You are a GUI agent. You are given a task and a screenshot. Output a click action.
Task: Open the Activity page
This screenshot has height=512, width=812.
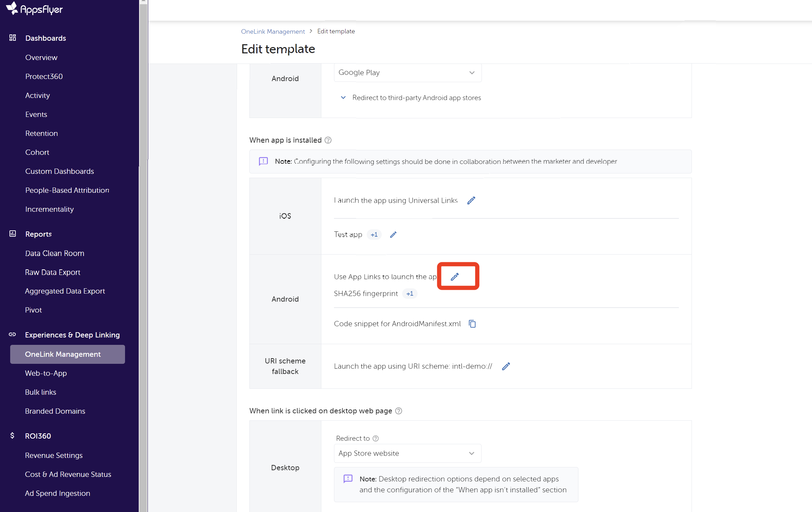click(x=38, y=95)
